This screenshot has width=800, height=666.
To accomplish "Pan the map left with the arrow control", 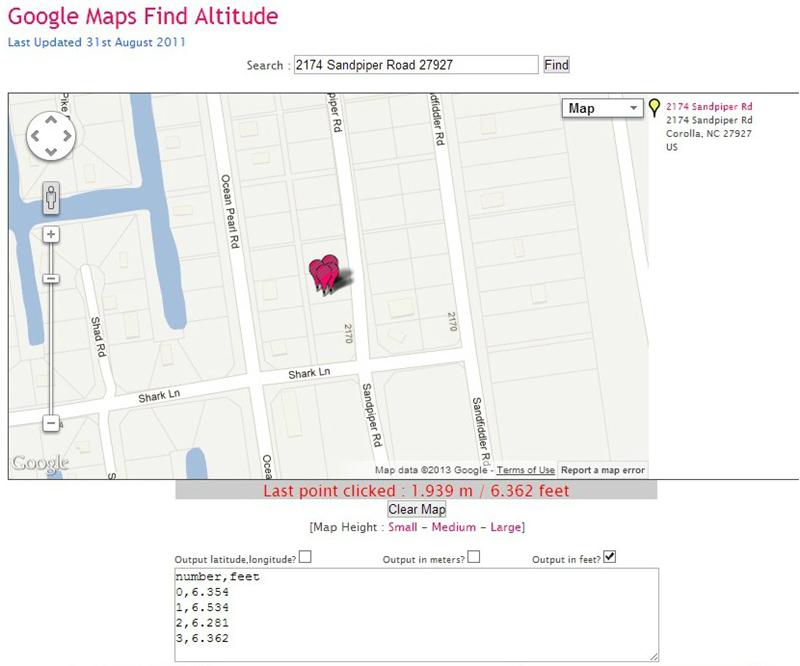I will point(35,136).
